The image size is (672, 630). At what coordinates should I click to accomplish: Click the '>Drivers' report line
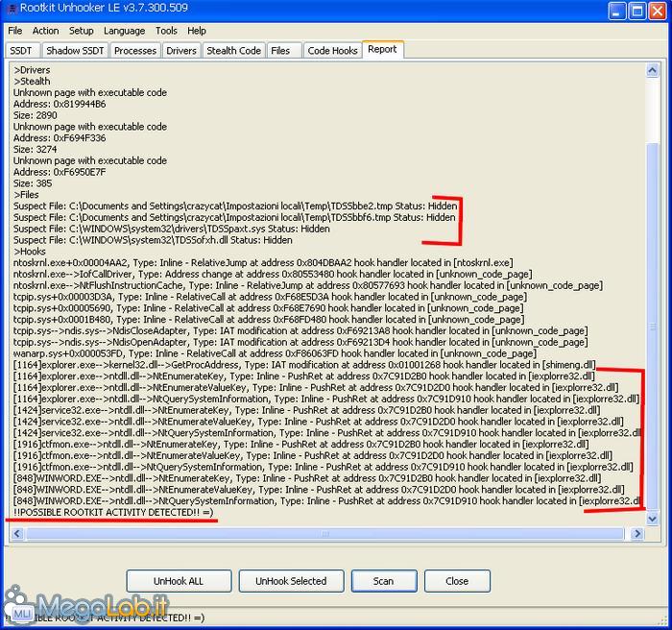(x=32, y=70)
